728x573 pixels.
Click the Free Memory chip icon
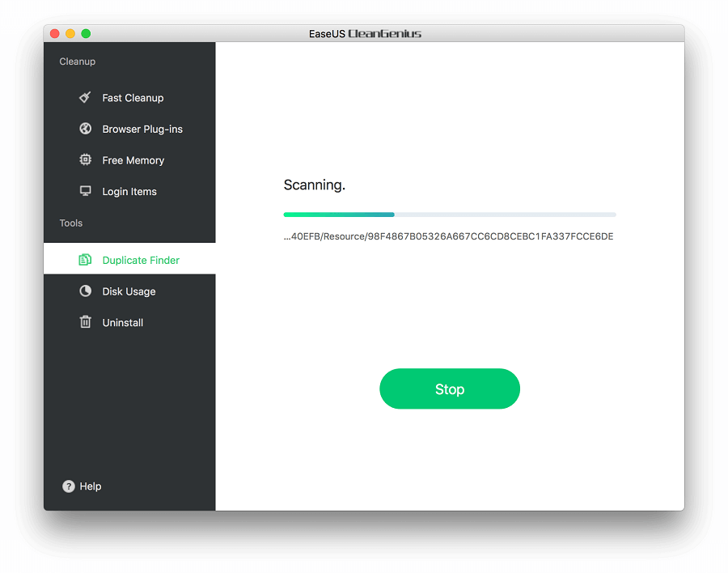point(86,159)
